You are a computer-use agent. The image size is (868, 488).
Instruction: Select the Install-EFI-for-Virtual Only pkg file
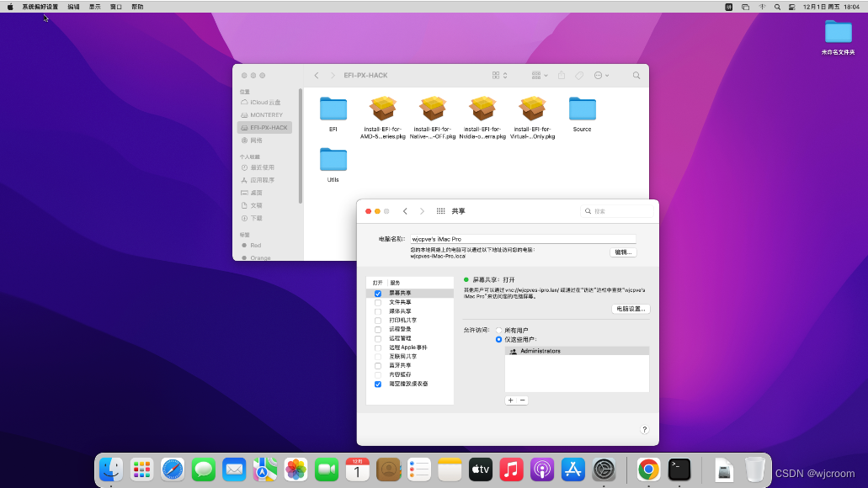click(x=533, y=109)
